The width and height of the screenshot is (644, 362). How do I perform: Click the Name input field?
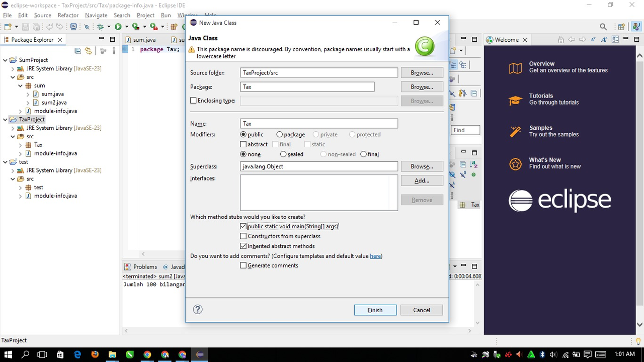pos(319,124)
